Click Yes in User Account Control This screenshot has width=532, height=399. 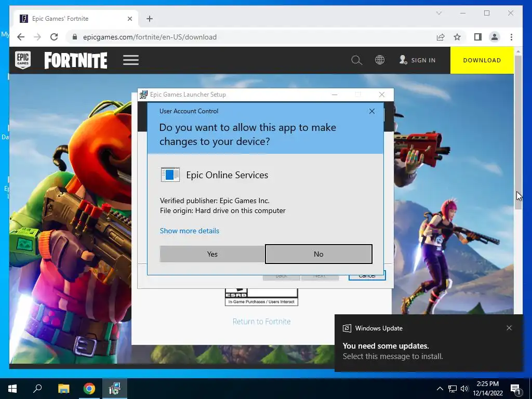point(212,254)
